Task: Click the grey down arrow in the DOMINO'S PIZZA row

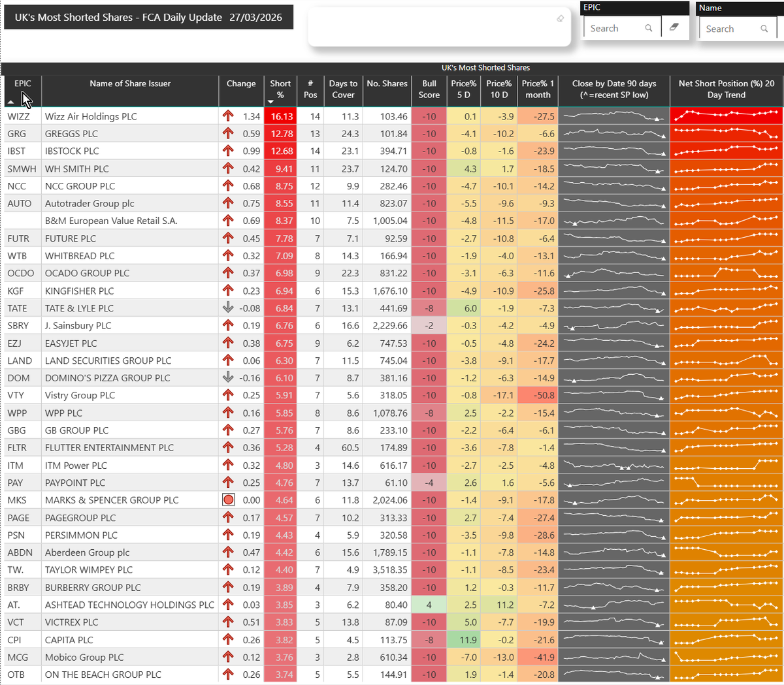Action: point(228,377)
